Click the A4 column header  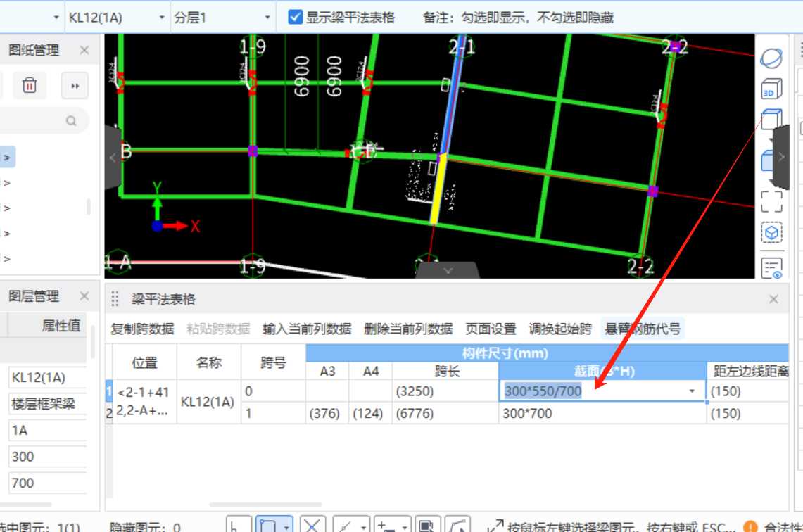[x=371, y=371]
